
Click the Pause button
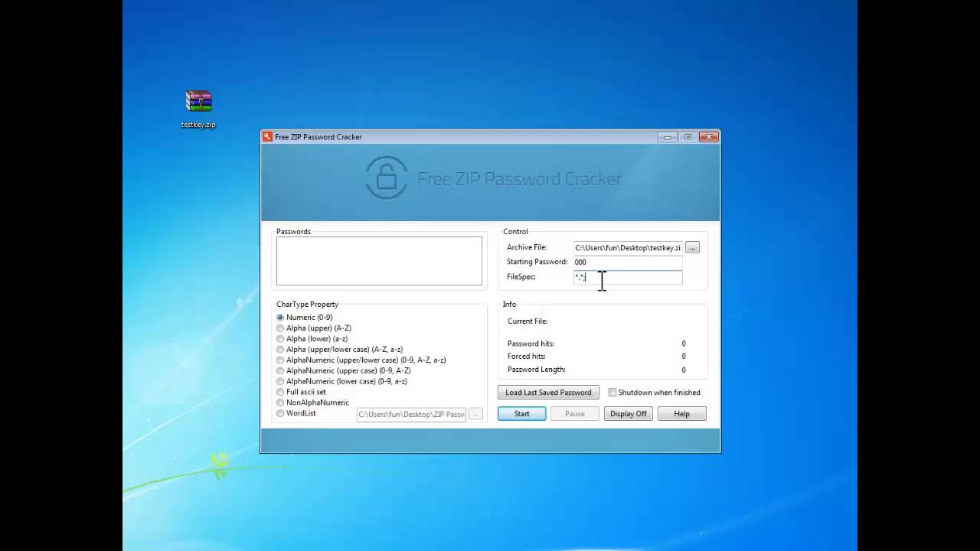pyautogui.click(x=574, y=414)
